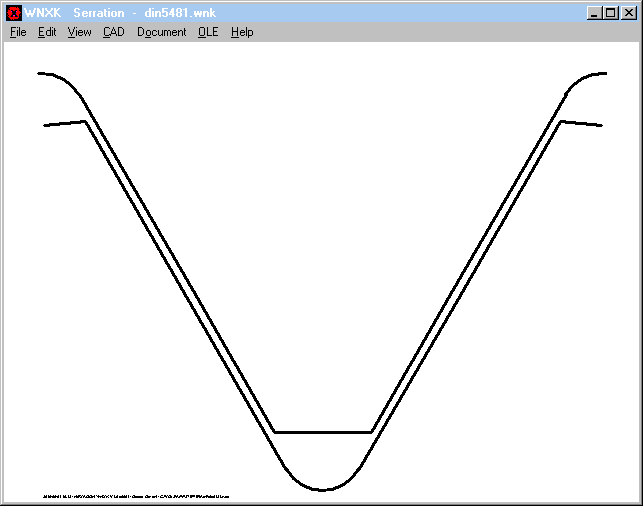Click the small footer text at bottom-left

136,495
